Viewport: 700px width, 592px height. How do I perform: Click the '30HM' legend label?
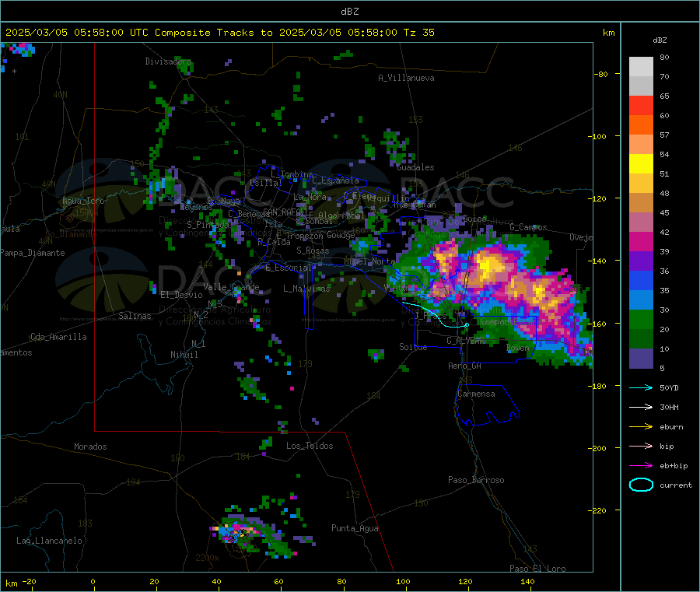pyautogui.click(x=669, y=407)
